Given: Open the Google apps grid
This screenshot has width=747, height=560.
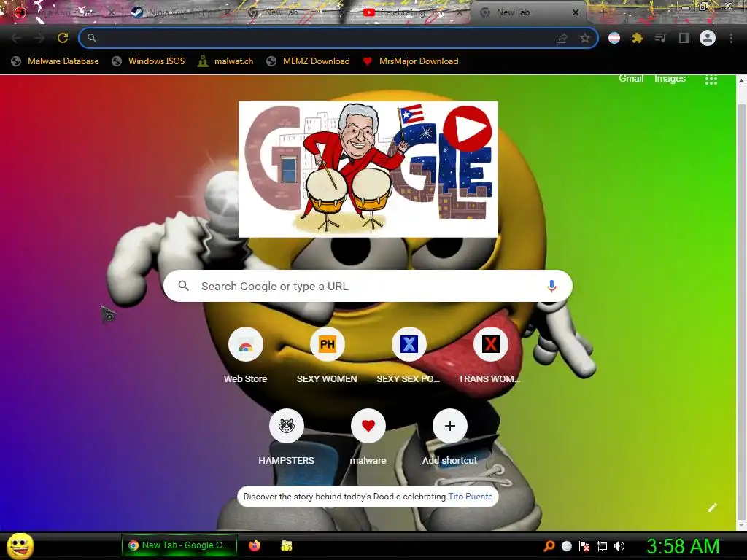Looking at the screenshot, I should point(711,80).
